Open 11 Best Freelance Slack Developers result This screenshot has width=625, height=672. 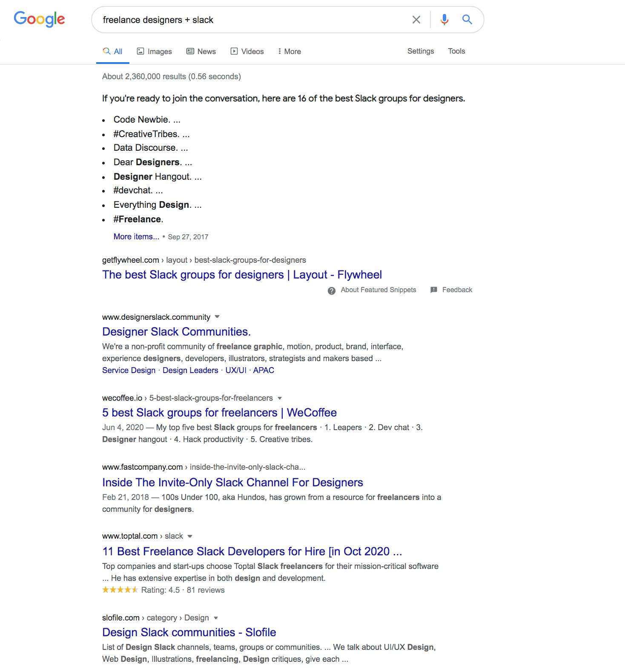[x=252, y=551]
